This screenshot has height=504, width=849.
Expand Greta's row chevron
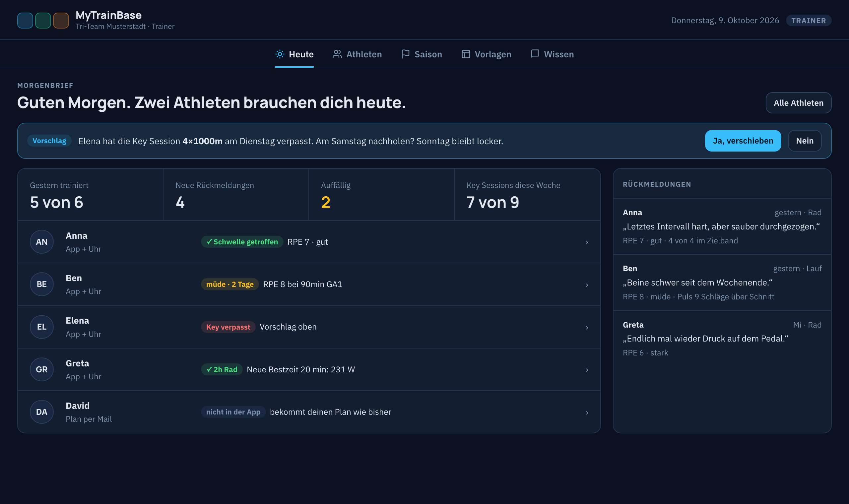click(x=587, y=370)
